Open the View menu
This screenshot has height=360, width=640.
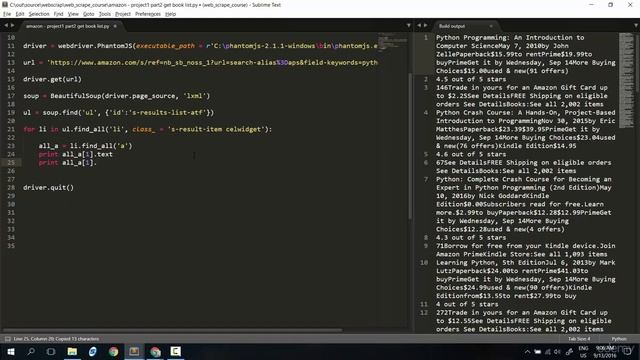(73, 14)
